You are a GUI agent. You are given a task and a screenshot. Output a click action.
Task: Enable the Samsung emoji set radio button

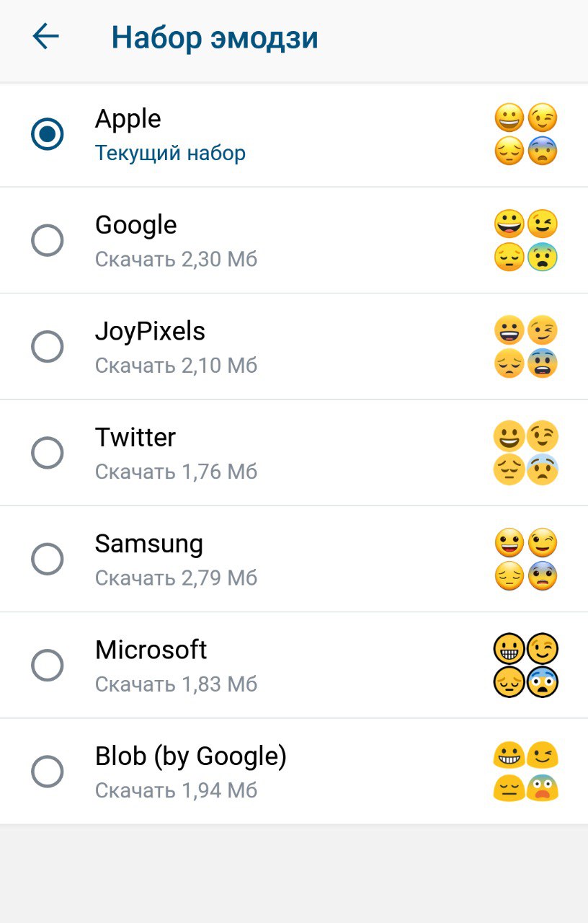[x=48, y=559]
